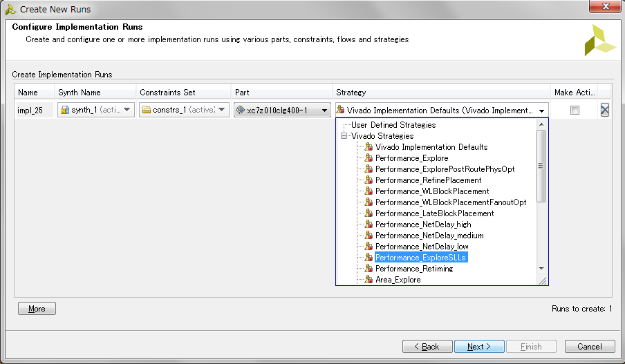Choose the Performance_NetDelay_medium strategy
Viewport: 625px width, 364px height.
430,236
